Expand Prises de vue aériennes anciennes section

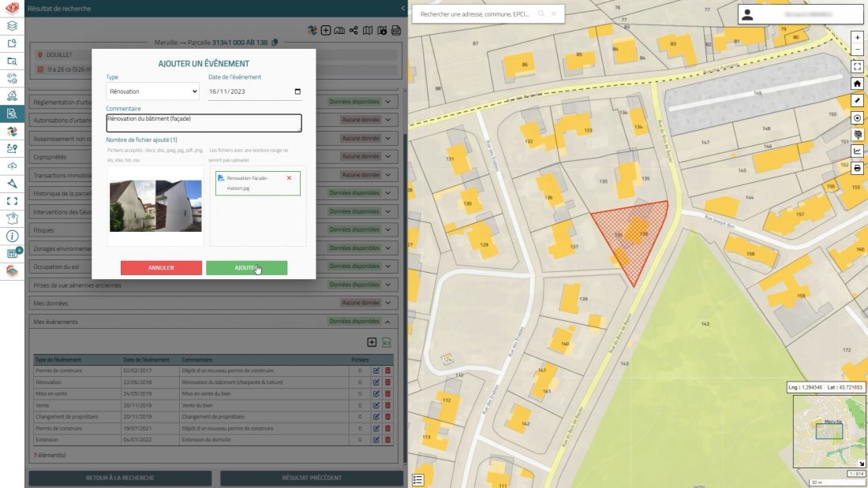point(387,285)
